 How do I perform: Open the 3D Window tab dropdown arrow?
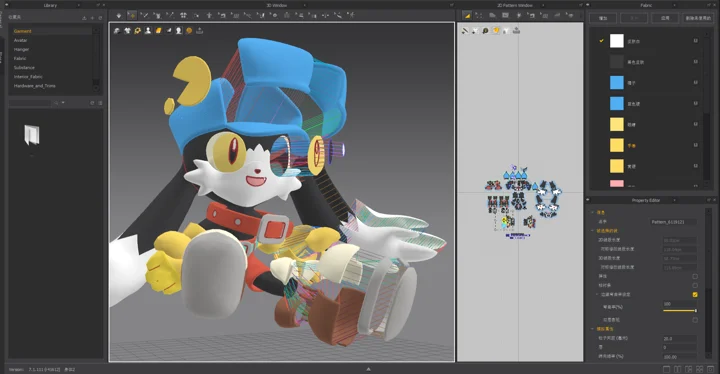305,5
